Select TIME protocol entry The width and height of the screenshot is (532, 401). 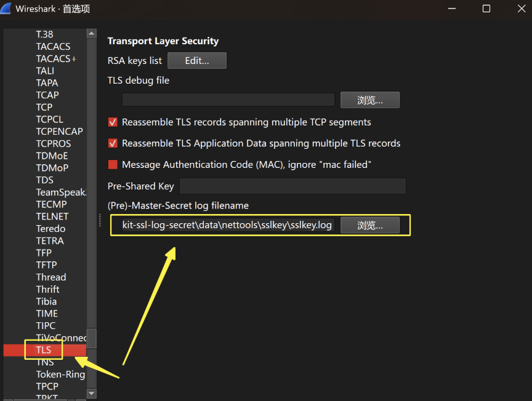click(x=47, y=314)
